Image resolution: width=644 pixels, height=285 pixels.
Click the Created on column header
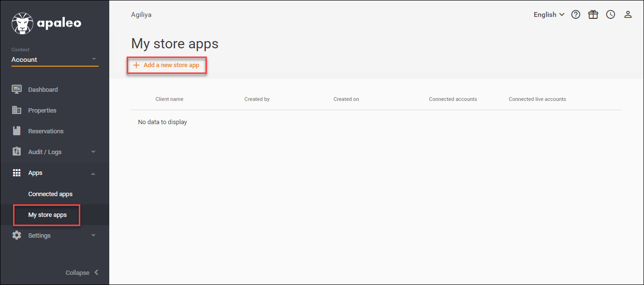[346, 99]
